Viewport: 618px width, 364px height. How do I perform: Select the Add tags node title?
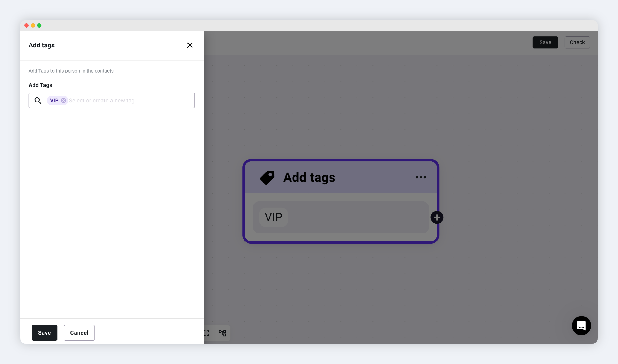point(309,177)
